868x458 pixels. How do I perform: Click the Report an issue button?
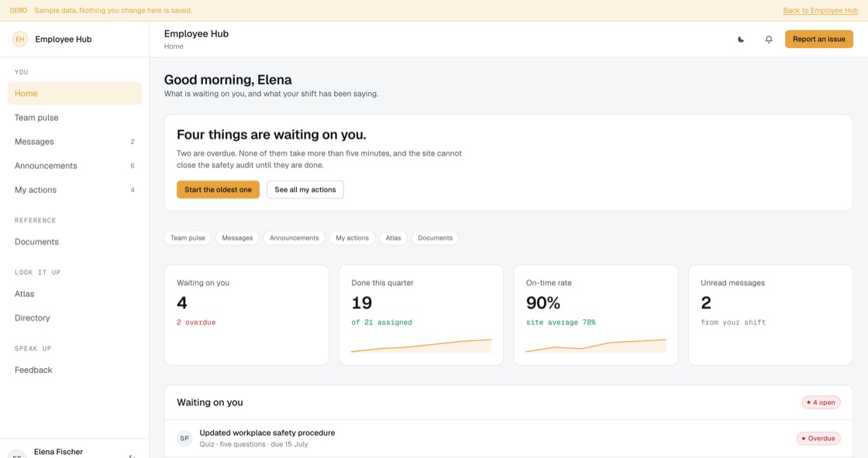(x=818, y=40)
